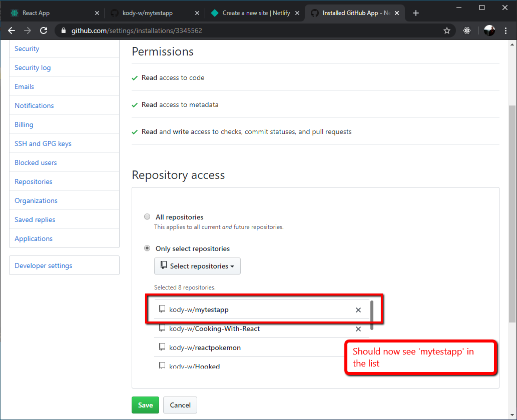Viewport: 517px width, 420px height.
Task: Click the address bar URL
Action: 137,30
